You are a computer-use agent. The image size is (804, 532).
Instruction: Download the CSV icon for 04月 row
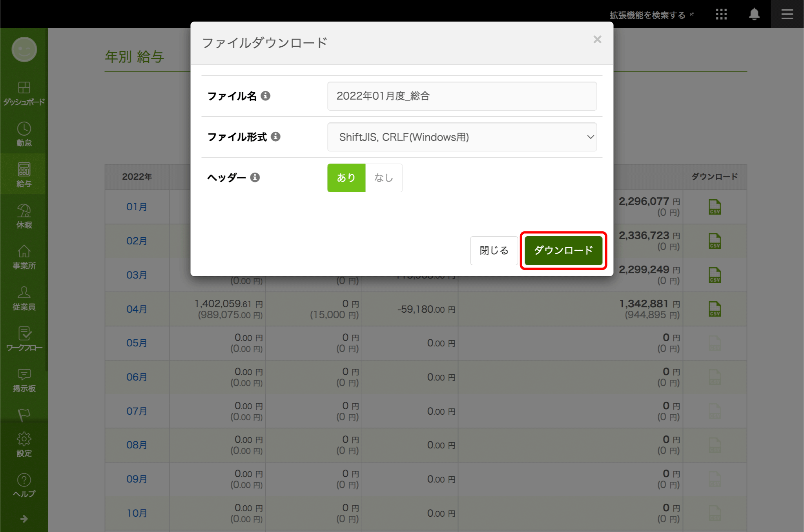pos(715,309)
